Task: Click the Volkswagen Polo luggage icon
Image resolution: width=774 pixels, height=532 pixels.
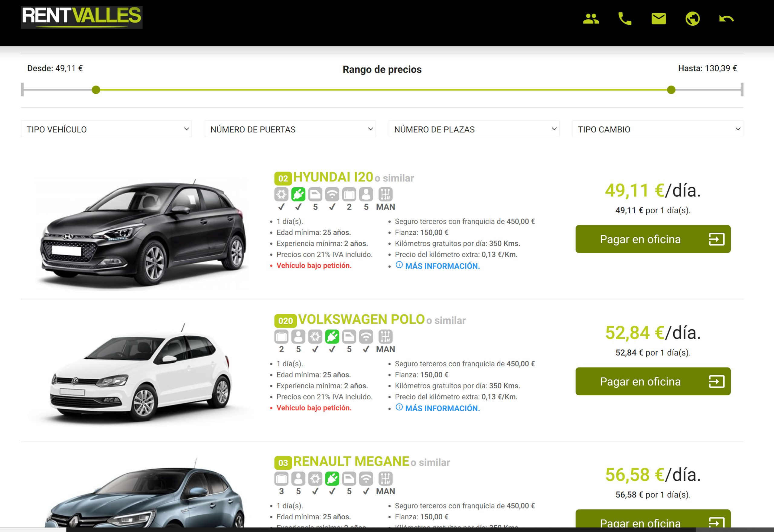Action: 281,337
